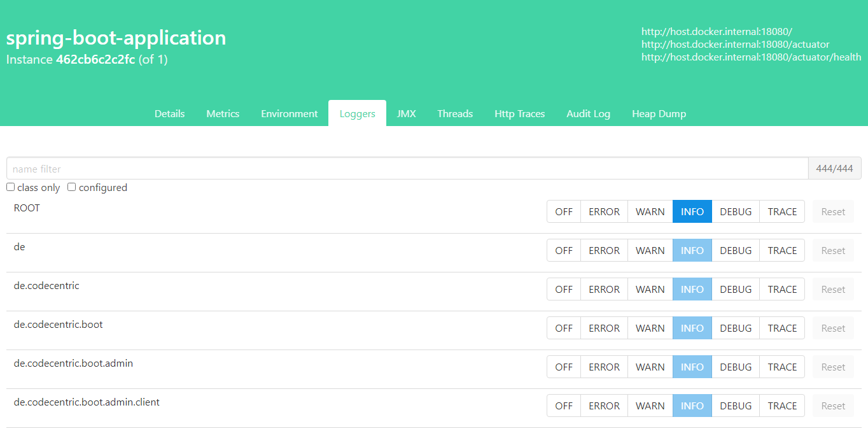Open the actuator/health URL link
This screenshot has height=431, width=868.
coord(751,57)
